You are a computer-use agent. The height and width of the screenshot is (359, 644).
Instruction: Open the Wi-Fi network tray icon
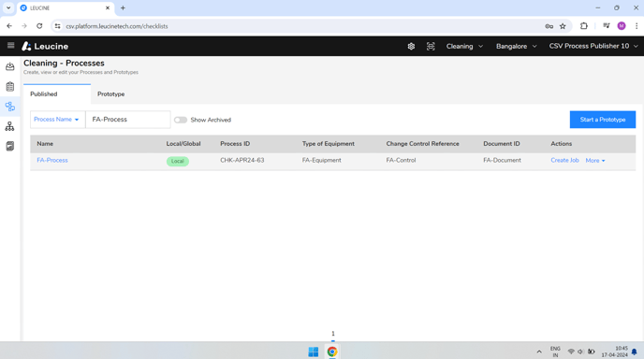(570, 352)
